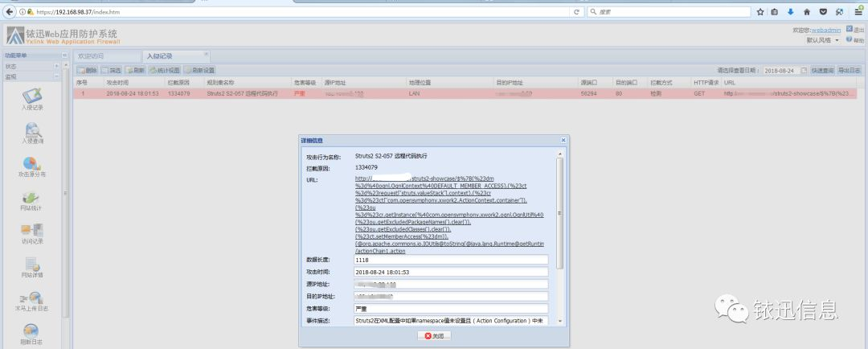The width and height of the screenshot is (868, 349).
Task: Click the 快速查询 button
Action: [x=823, y=70]
